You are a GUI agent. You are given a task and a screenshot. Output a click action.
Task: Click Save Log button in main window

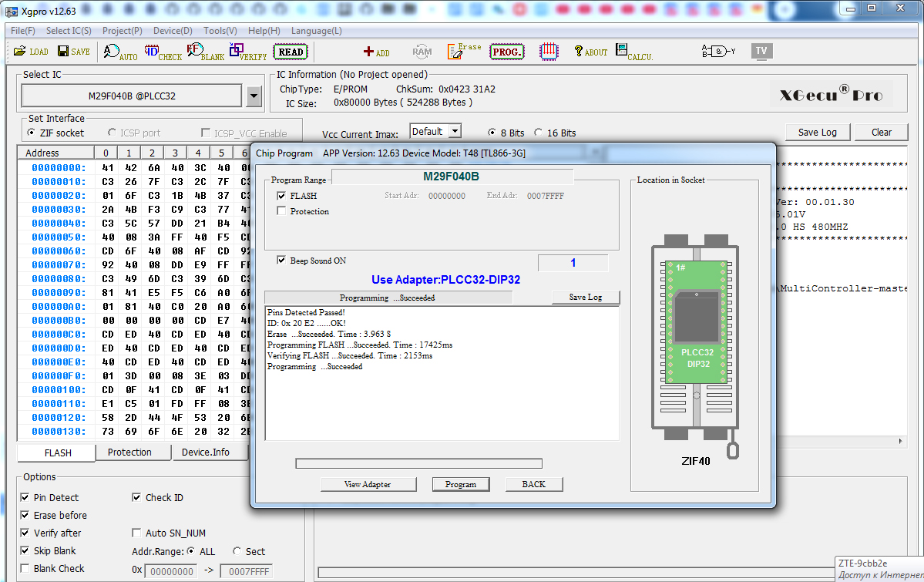click(x=818, y=132)
